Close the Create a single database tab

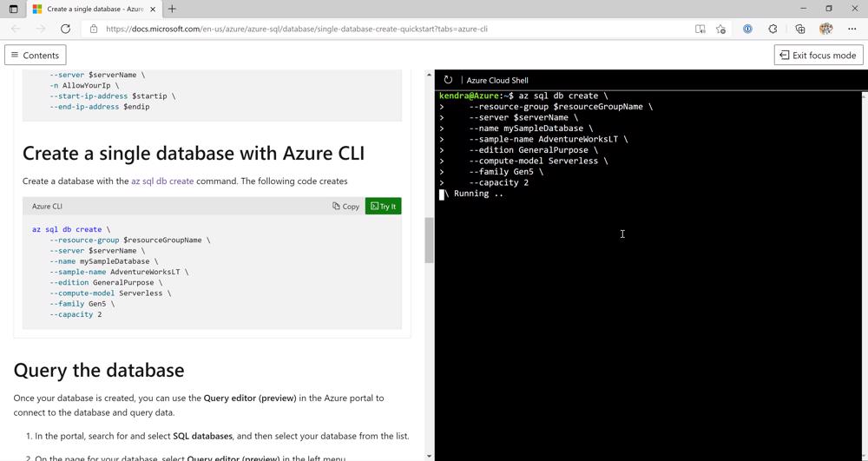click(154, 9)
